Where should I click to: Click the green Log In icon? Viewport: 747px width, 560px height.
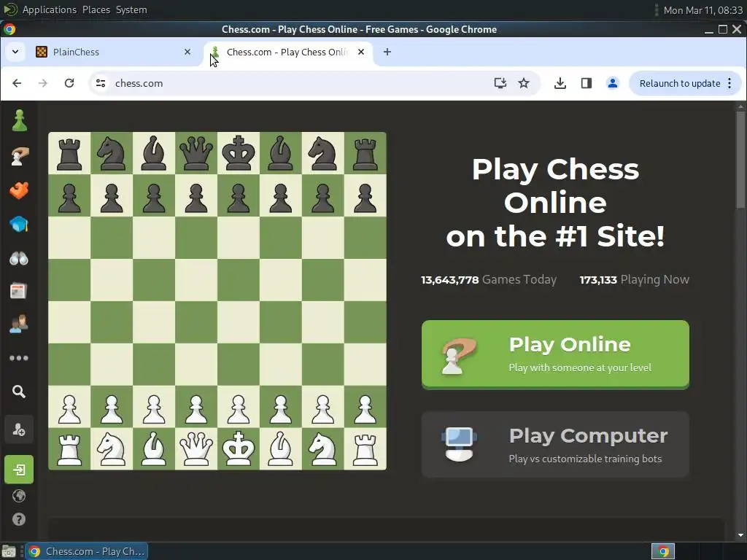point(19,470)
